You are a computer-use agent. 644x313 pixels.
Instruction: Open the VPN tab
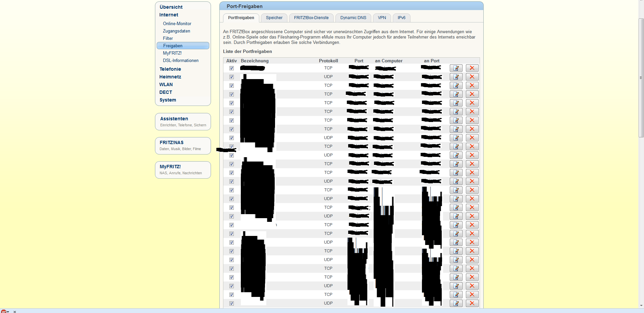[x=382, y=18]
